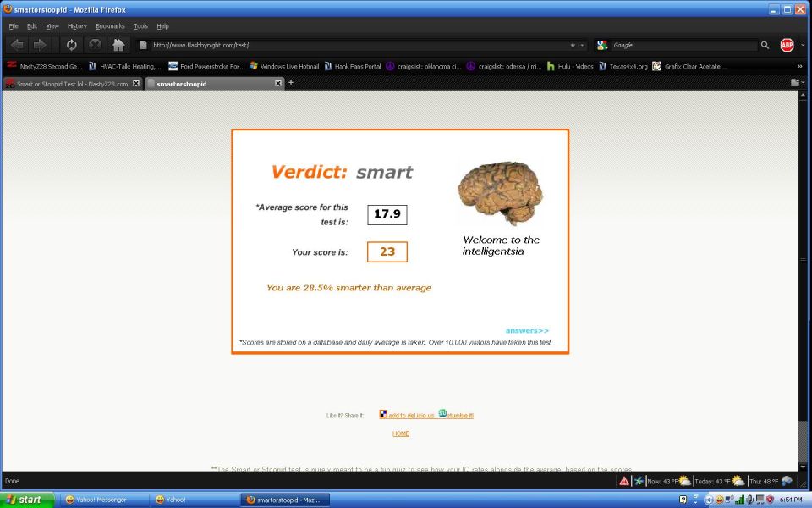Open the Help menu

[162, 26]
